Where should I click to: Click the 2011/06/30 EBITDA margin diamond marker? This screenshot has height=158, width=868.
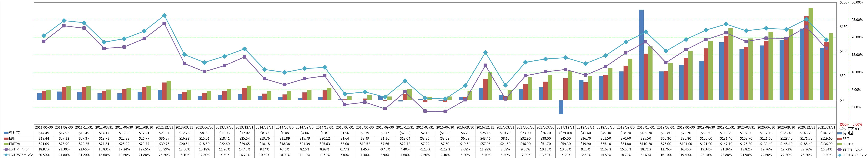click(44, 36)
